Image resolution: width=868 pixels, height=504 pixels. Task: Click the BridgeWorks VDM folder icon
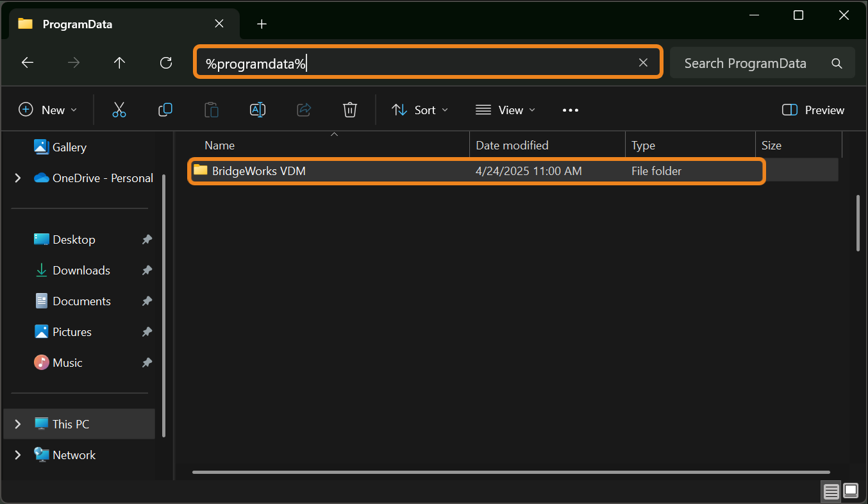201,170
